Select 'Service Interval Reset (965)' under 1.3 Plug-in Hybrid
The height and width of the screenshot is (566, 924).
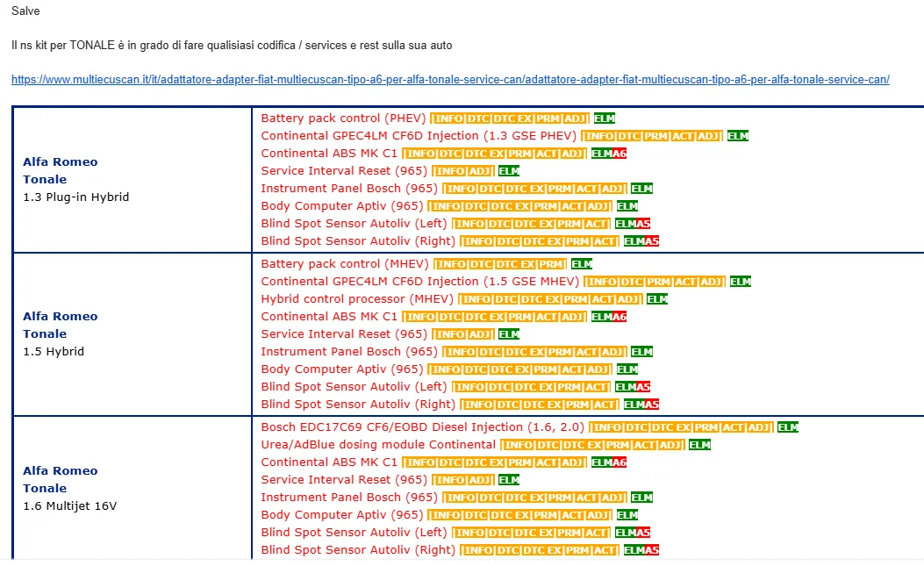[x=344, y=171]
